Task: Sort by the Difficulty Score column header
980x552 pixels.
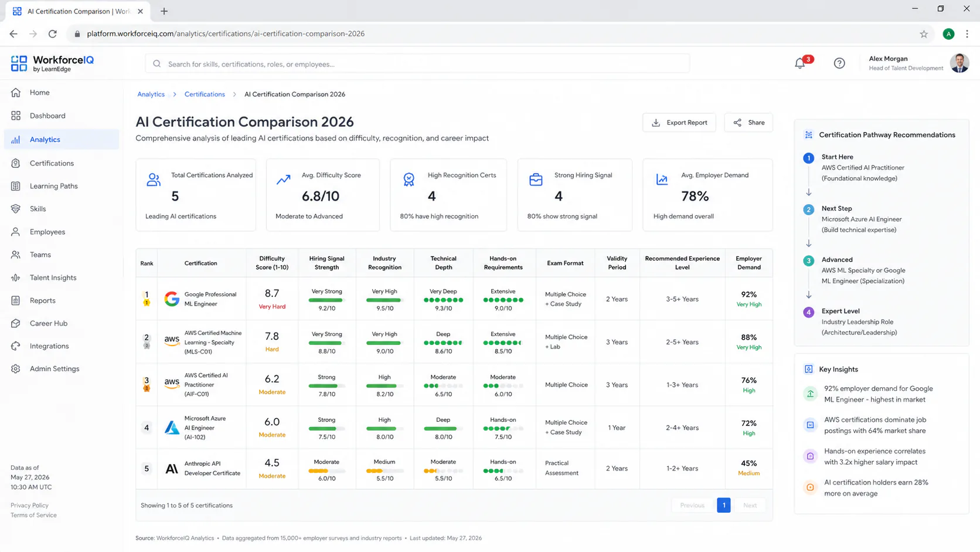Action: tap(272, 263)
